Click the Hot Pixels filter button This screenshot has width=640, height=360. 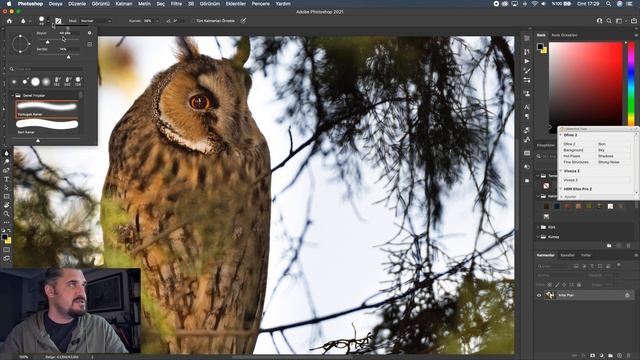pyautogui.click(x=579, y=156)
